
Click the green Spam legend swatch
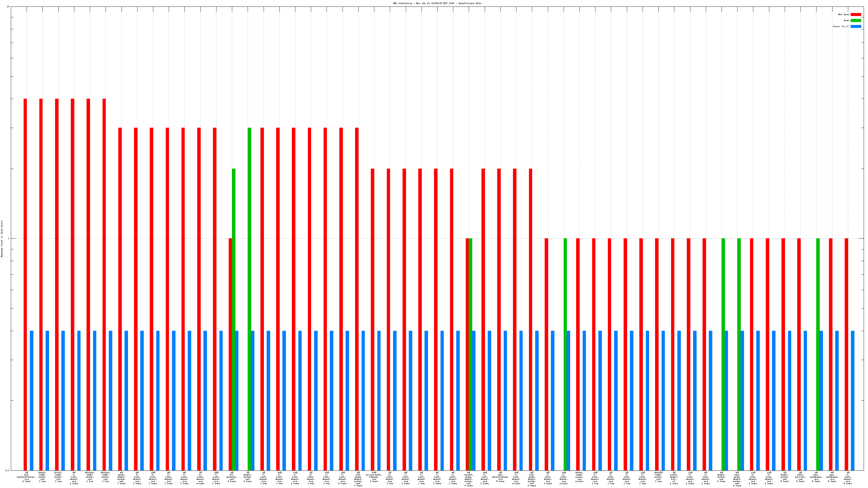(856, 21)
